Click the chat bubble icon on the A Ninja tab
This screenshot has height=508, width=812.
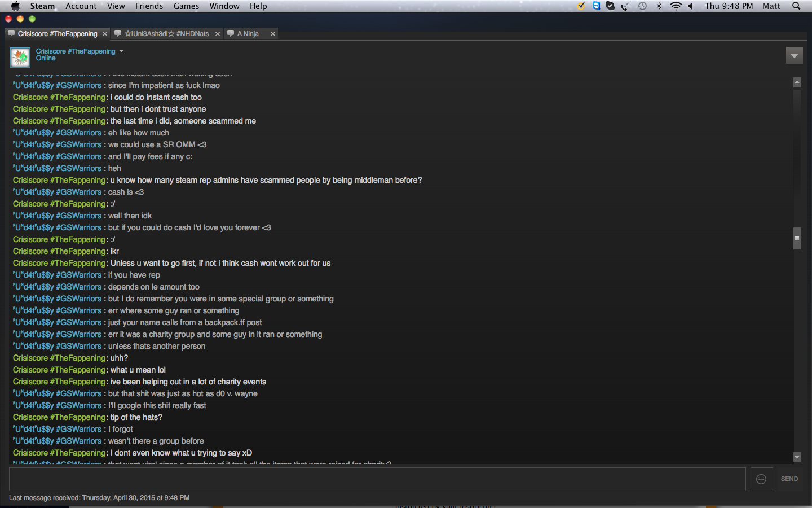(231, 34)
